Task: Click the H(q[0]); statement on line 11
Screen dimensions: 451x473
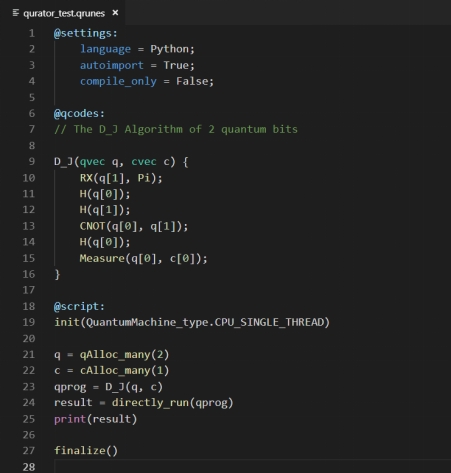Action: 105,194
